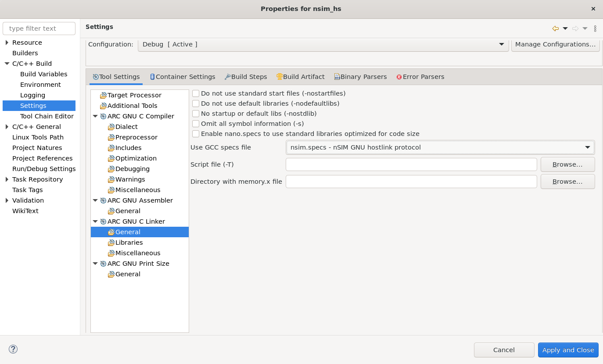The width and height of the screenshot is (603, 364).
Task: Click the Additional Tools icon
Action: pos(103,106)
